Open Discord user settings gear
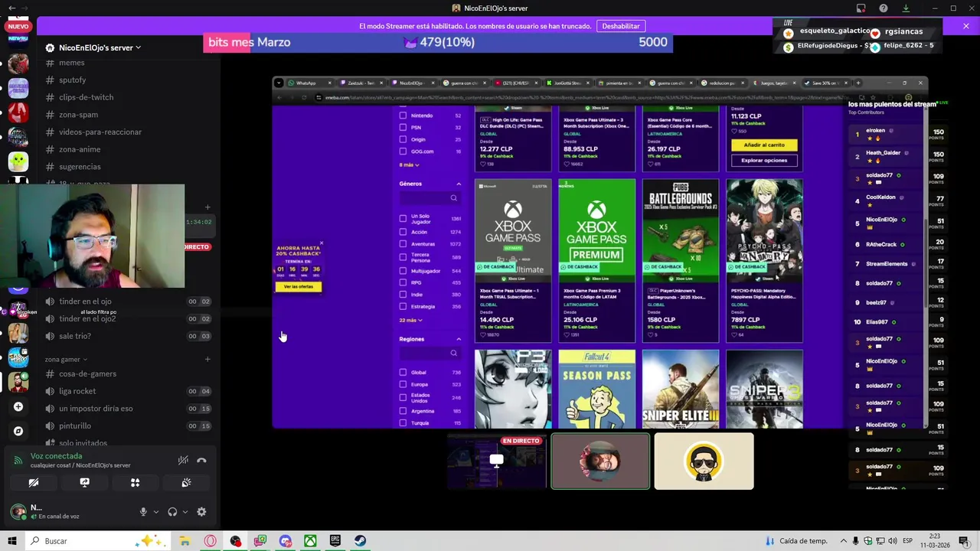The width and height of the screenshot is (980, 551). pos(201,512)
